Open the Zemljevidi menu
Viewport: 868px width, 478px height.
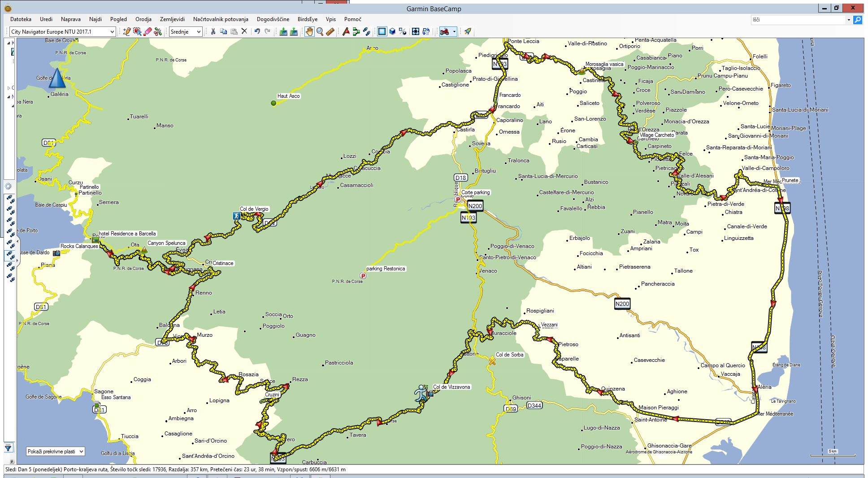point(172,19)
